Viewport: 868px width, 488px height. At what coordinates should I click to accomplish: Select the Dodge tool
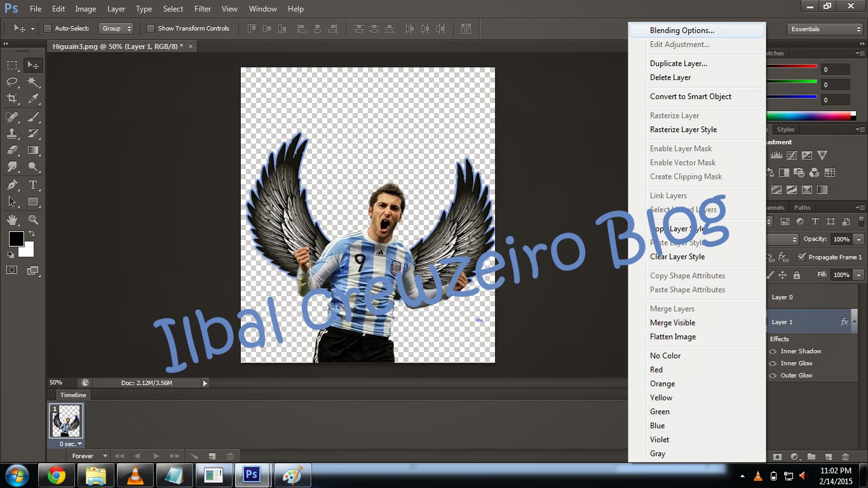[33, 167]
